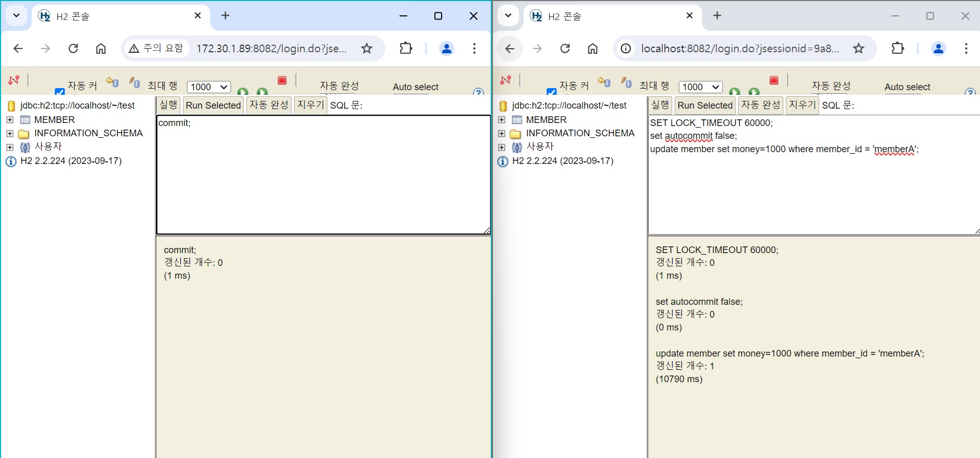Click the database icon beside jdbc URL in the 172.30.1.89 console
Image resolution: width=980 pixels, height=458 pixels.
click(11, 106)
